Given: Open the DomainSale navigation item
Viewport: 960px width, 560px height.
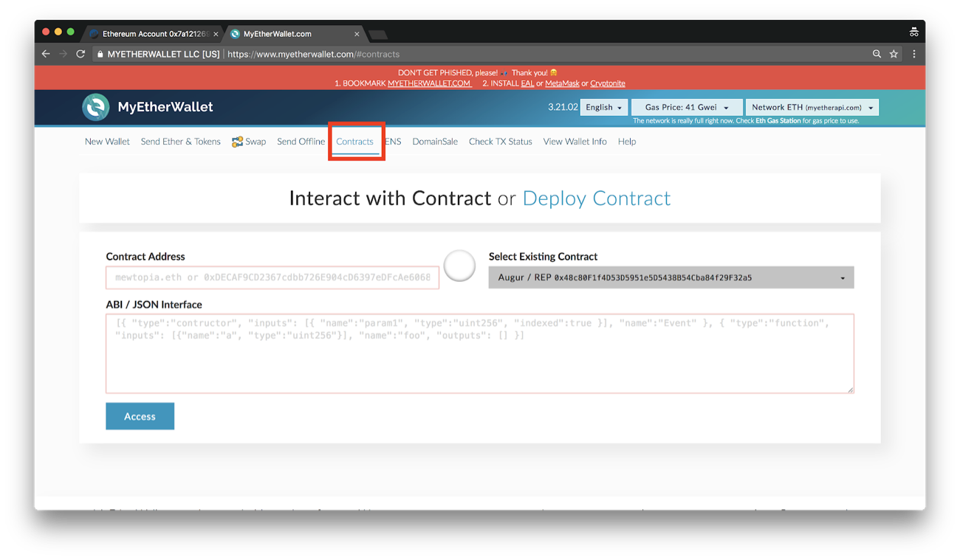Looking at the screenshot, I should [x=435, y=142].
